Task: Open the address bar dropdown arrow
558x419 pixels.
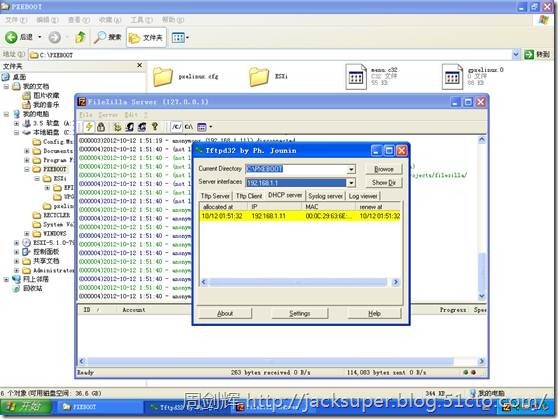Action: pyautogui.click(x=516, y=54)
